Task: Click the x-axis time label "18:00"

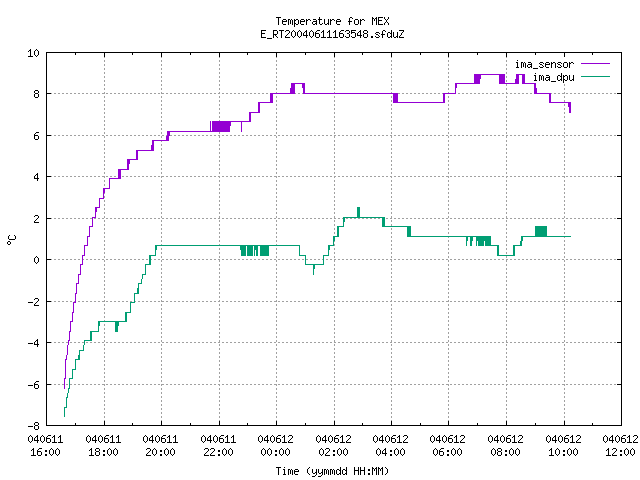Action: [104, 453]
